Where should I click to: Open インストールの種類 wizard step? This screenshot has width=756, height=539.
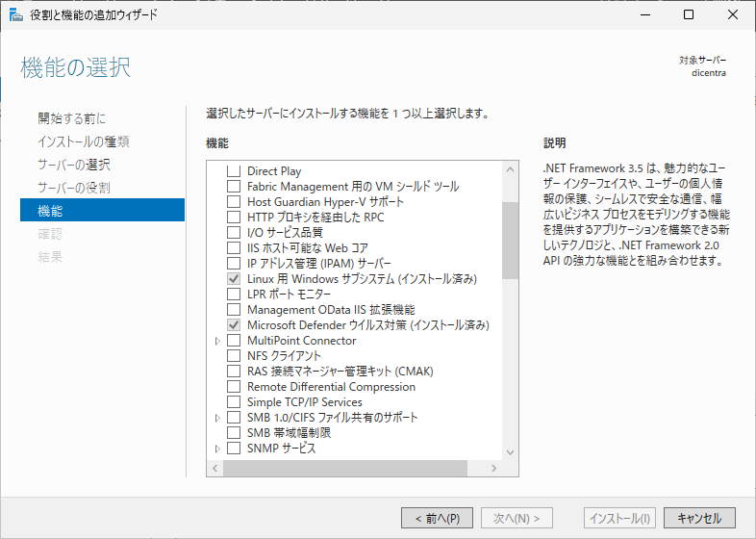point(83,141)
